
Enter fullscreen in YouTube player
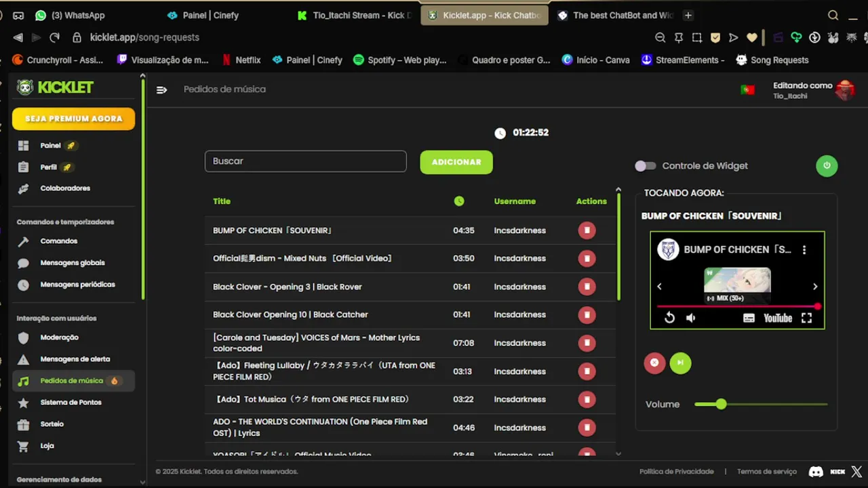(806, 318)
